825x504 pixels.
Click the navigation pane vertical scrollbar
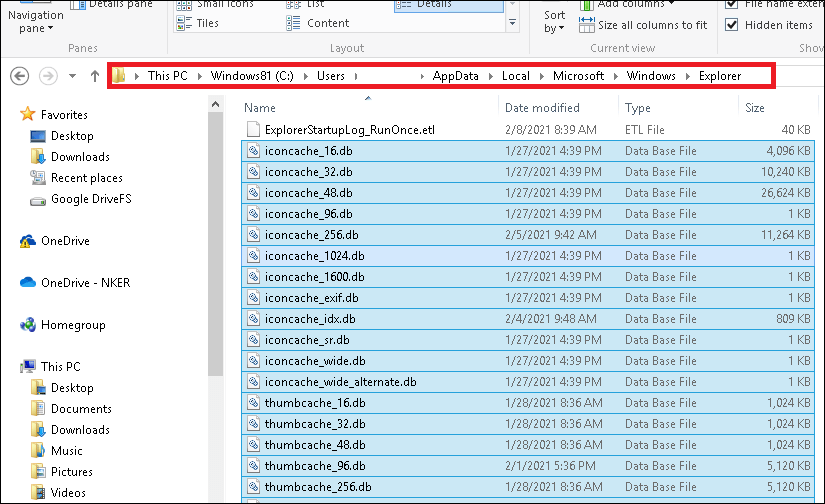click(x=214, y=240)
